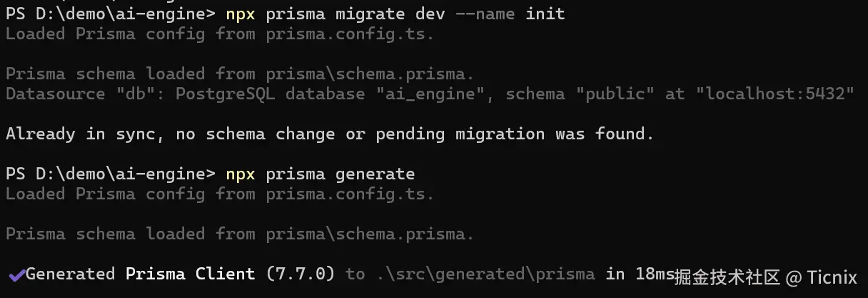Click the green checkmark before Generated Prisma Client
This screenshot has height=298, width=868.
(16, 274)
